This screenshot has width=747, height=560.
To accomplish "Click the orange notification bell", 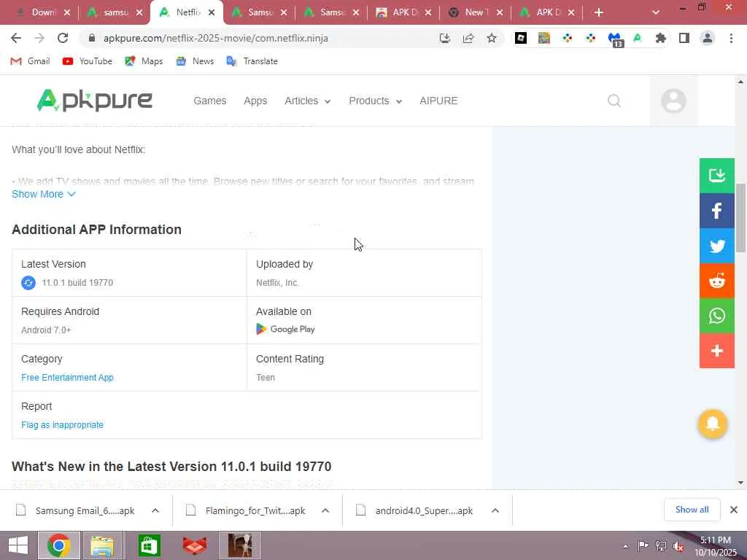I will click(x=712, y=424).
